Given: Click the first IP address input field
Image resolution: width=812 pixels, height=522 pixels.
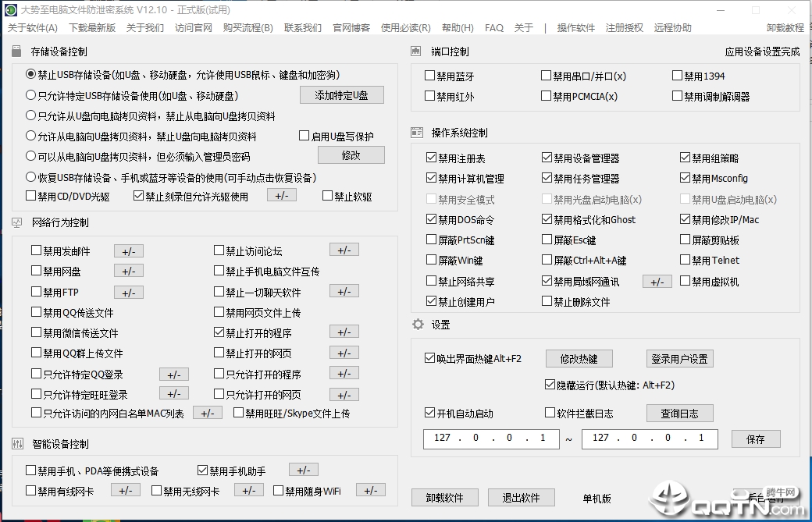Looking at the screenshot, I should tap(492, 438).
